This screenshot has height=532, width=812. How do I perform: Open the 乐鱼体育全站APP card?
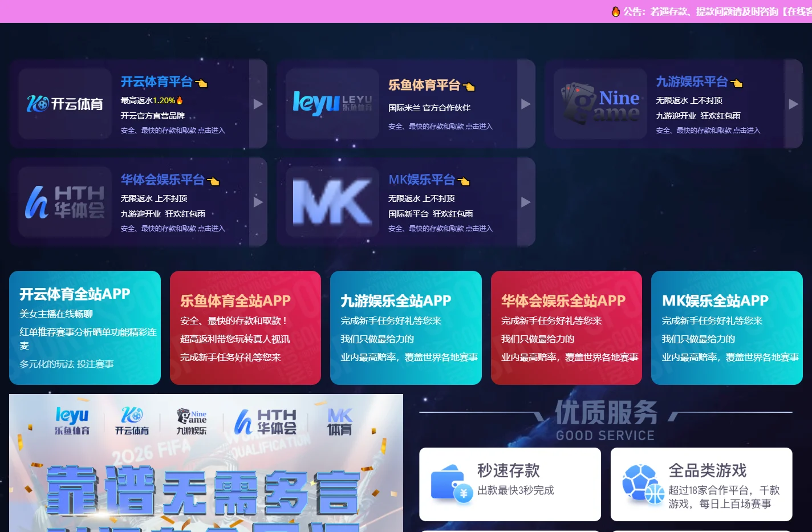click(245, 328)
